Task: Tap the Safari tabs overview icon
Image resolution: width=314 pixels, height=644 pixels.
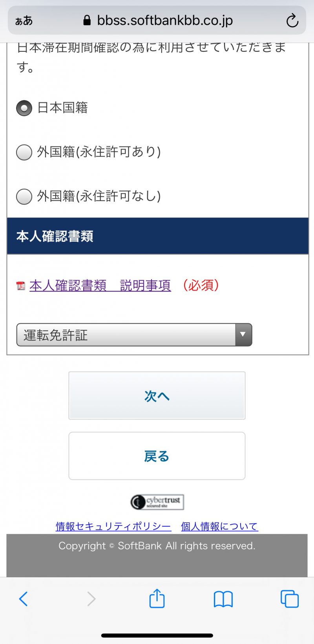Action: [290, 599]
